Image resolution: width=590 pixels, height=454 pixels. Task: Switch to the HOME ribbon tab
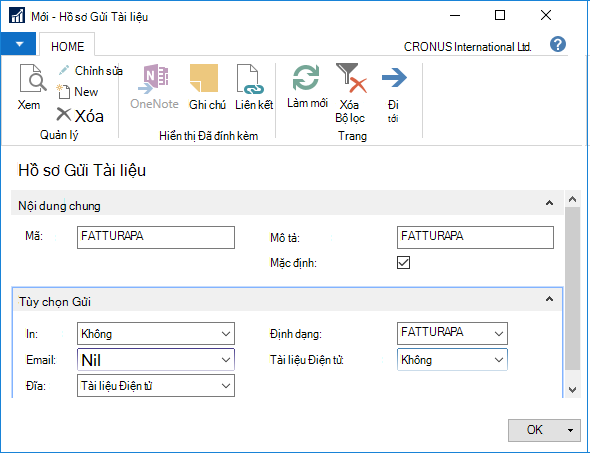point(67,46)
